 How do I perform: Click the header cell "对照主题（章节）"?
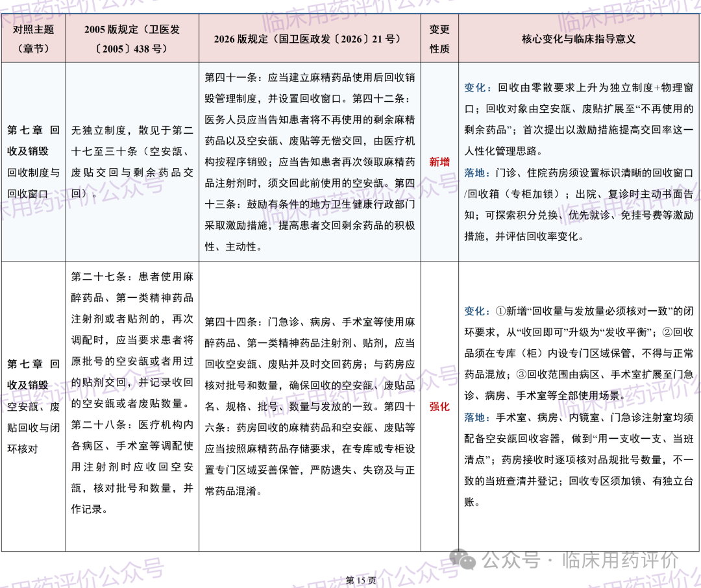tap(34, 38)
